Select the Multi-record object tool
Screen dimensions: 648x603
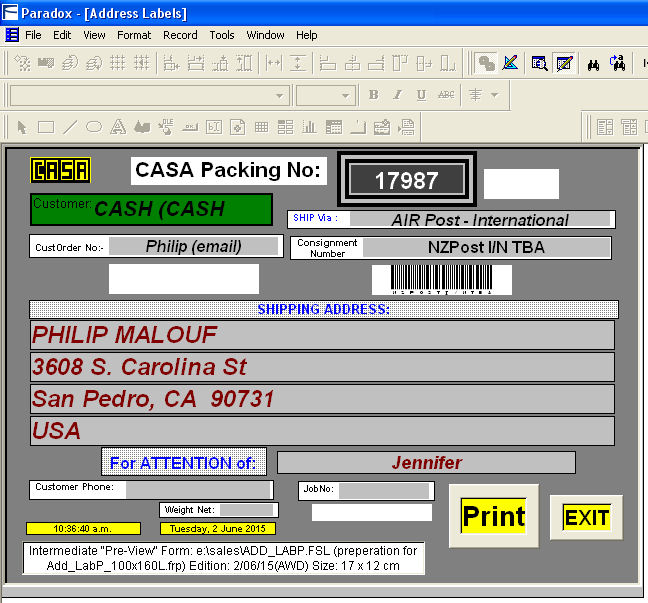coord(286,127)
